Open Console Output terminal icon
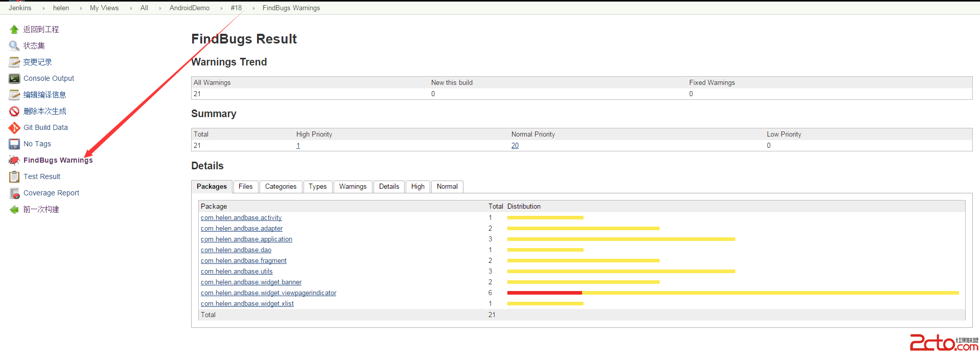 (x=14, y=79)
